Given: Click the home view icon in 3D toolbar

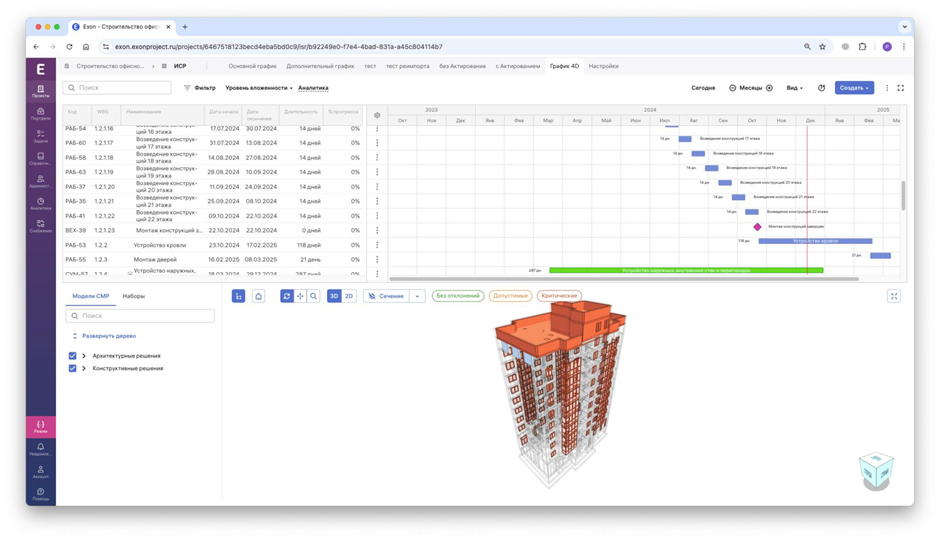Looking at the screenshot, I should [x=258, y=296].
